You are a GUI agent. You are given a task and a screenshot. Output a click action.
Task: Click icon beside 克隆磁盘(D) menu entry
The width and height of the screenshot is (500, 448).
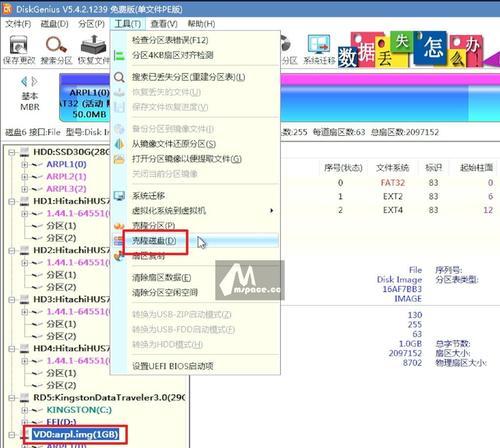(118, 241)
